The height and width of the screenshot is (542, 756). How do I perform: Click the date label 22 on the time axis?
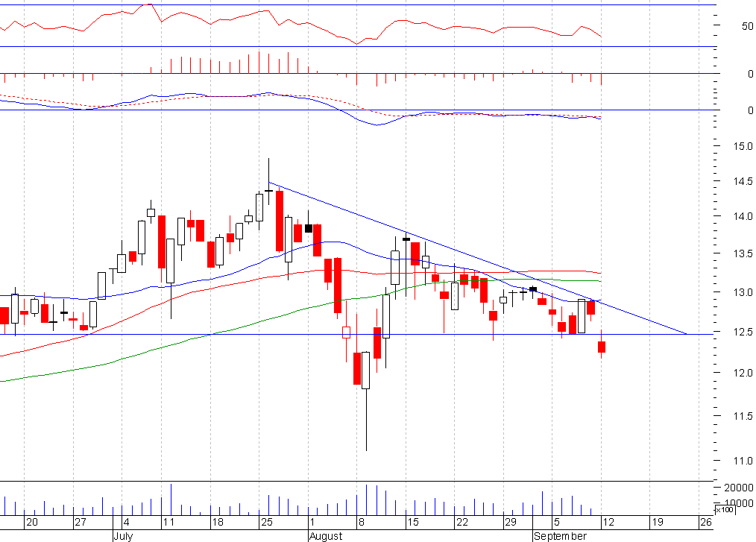click(462, 522)
